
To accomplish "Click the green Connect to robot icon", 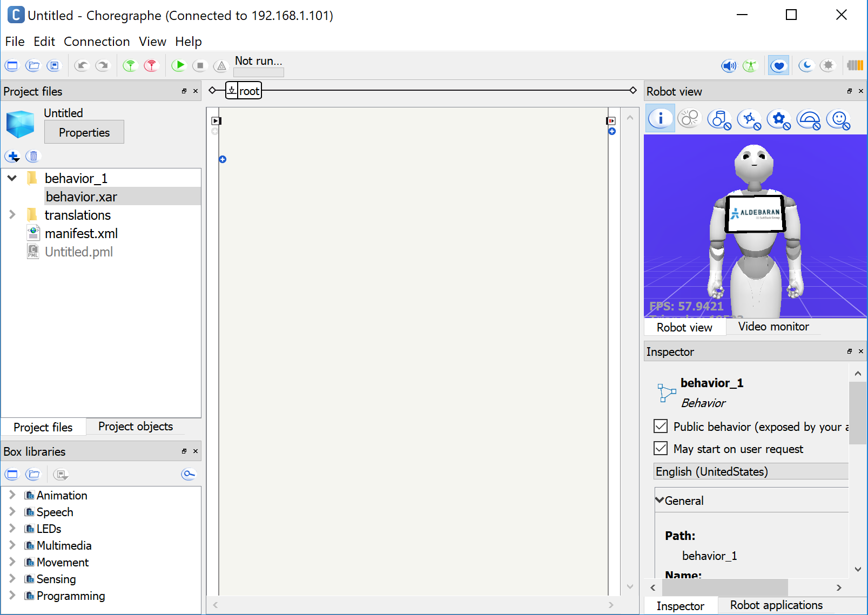I will (130, 65).
